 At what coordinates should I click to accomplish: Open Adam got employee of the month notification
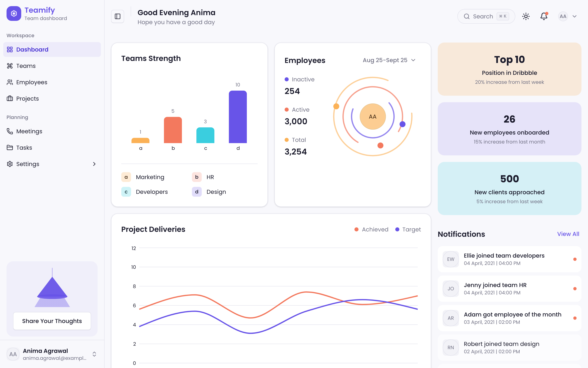point(509,318)
